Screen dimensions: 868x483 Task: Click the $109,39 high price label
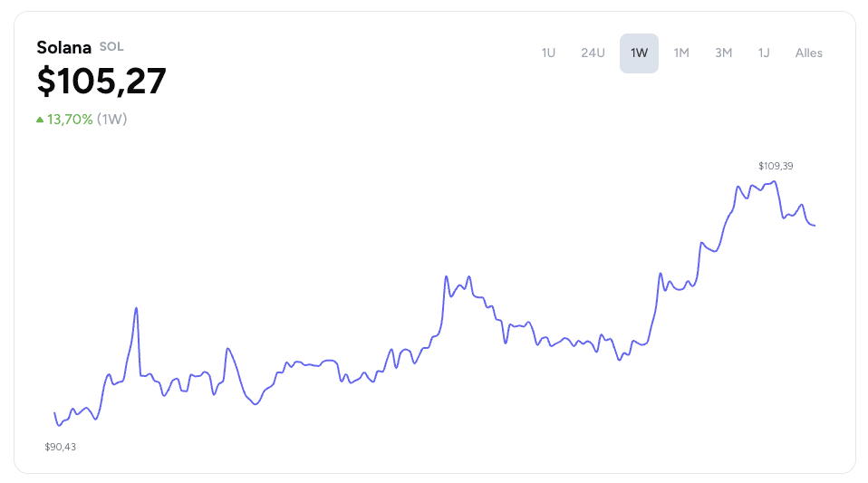pyautogui.click(x=776, y=166)
